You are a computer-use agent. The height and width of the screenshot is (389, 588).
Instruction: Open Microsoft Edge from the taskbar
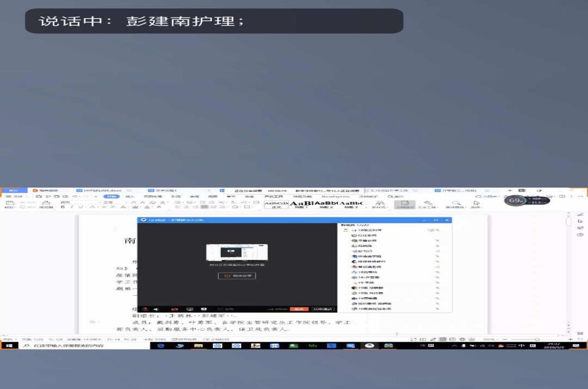(x=161, y=346)
